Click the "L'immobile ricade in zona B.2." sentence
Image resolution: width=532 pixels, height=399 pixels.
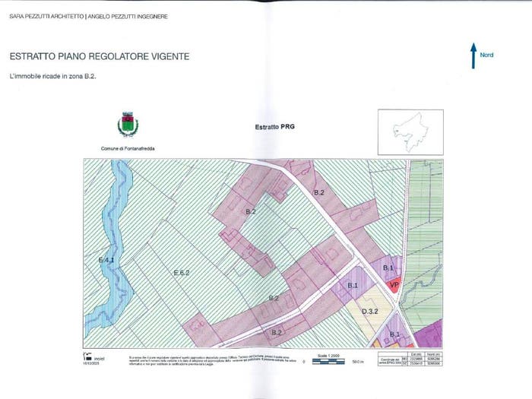[53, 76]
